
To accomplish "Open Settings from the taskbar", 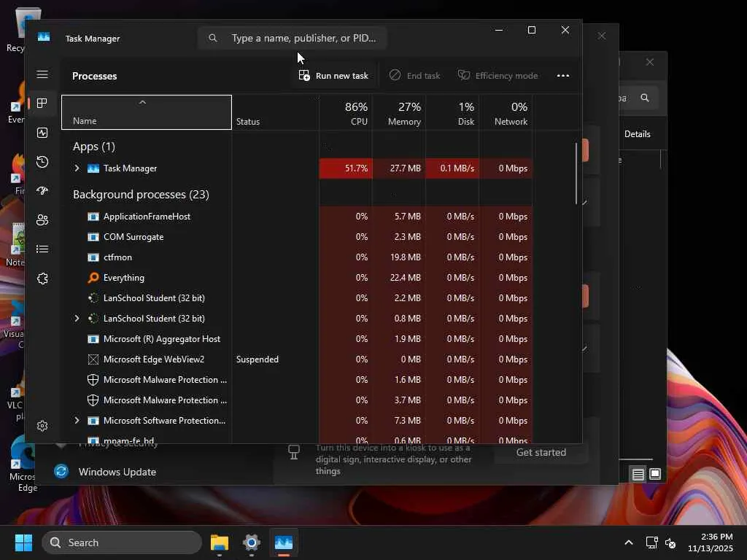I will [252, 542].
